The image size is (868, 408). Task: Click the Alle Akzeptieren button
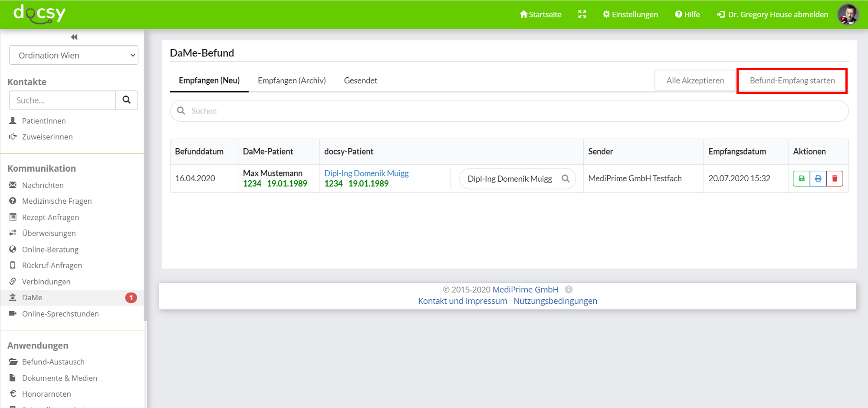[x=695, y=80]
